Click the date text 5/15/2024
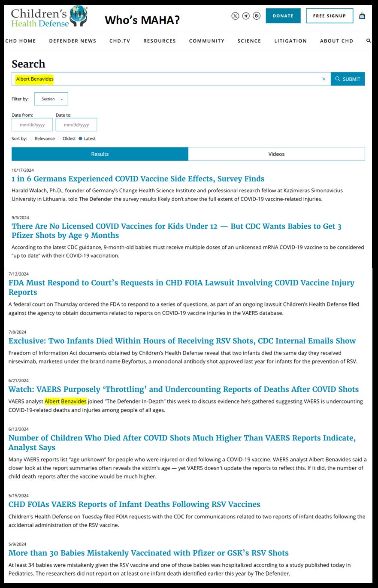Screen dimensions: 378x588 [x=18, y=495]
